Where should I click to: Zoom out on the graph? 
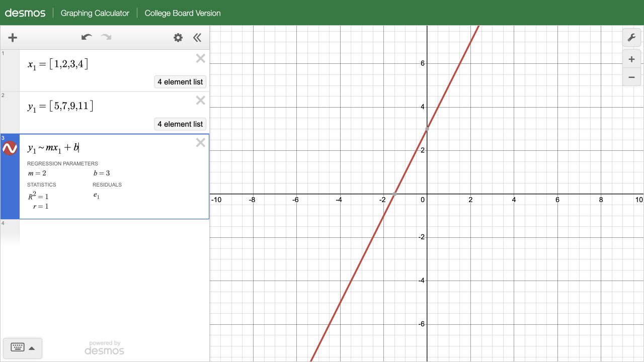tap(632, 77)
